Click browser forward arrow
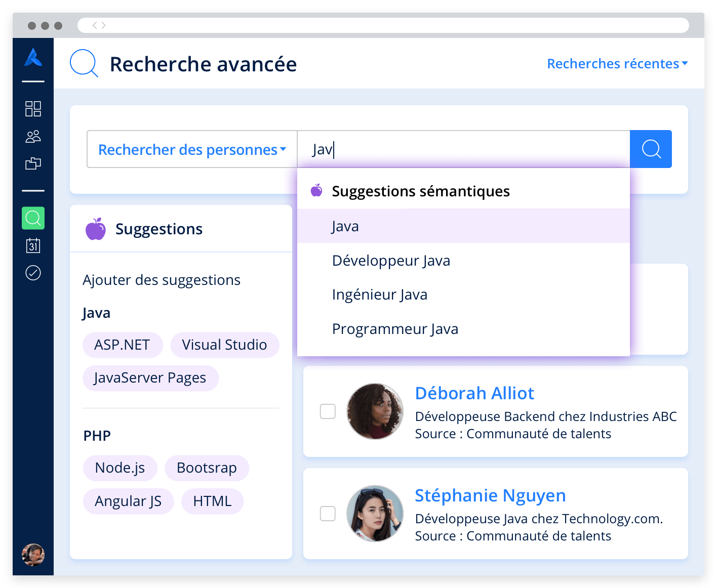The width and height of the screenshot is (717, 588). coord(103,25)
